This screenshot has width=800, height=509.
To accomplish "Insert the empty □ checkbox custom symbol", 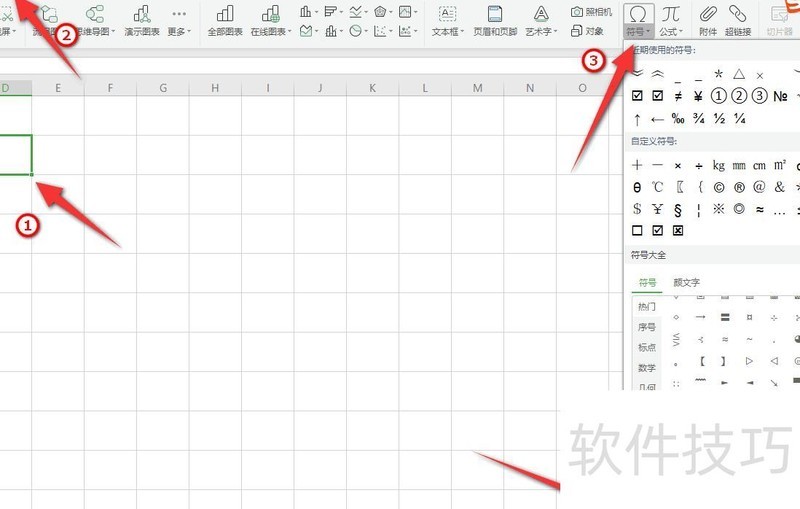I will coord(637,231).
